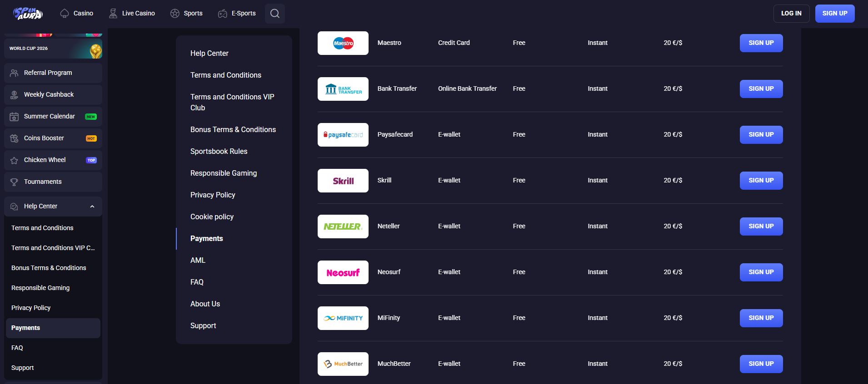Click SIGN UP in the Maestro row
The image size is (868, 384).
[x=761, y=43]
